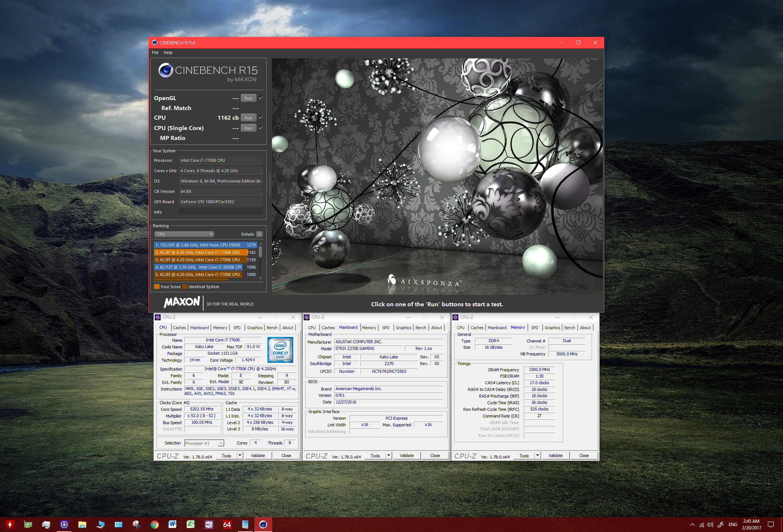Open Microsoft Excel from the taskbar
The image size is (783, 532).
191,524
